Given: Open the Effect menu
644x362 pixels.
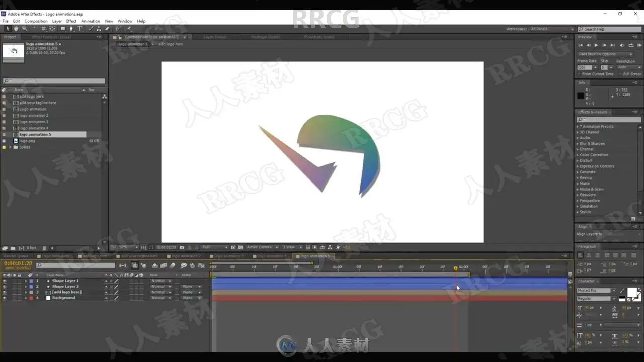Looking at the screenshot, I should (71, 21).
